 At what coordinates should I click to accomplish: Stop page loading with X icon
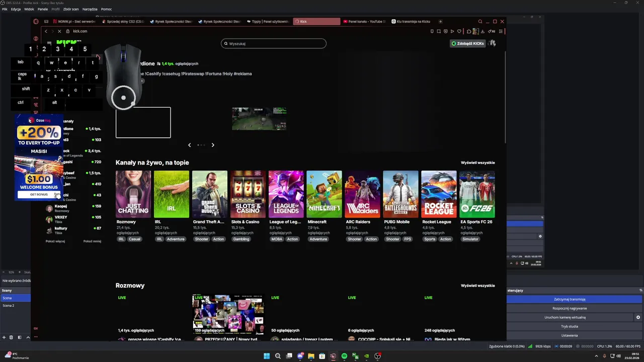[59, 31]
